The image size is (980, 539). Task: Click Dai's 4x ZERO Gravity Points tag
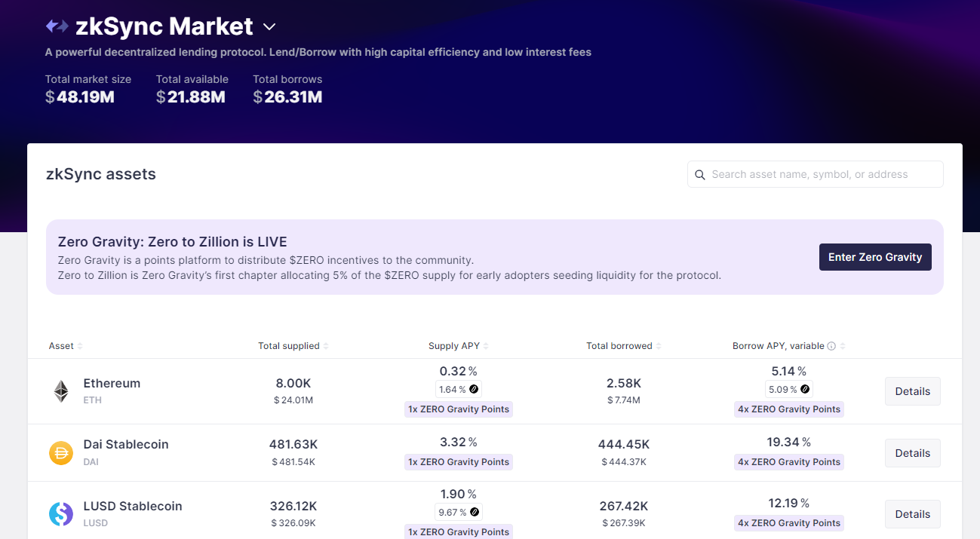[789, 462]
